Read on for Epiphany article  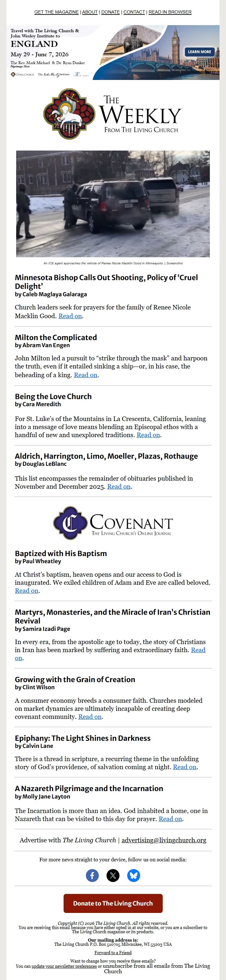(x=184, y=767)
